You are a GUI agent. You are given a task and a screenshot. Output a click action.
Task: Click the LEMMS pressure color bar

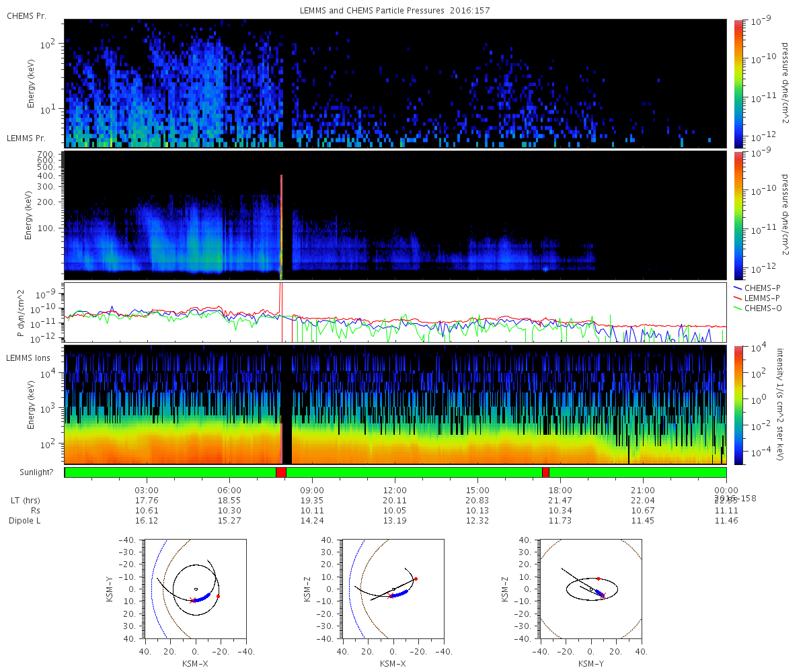pyautogui.click(x=738, y=215)
